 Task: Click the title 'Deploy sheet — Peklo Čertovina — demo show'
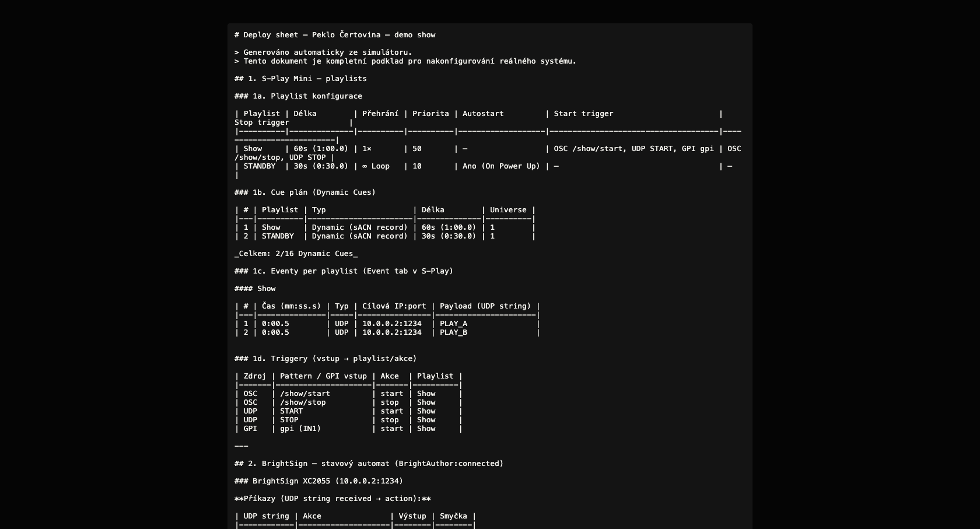[335, 35]
